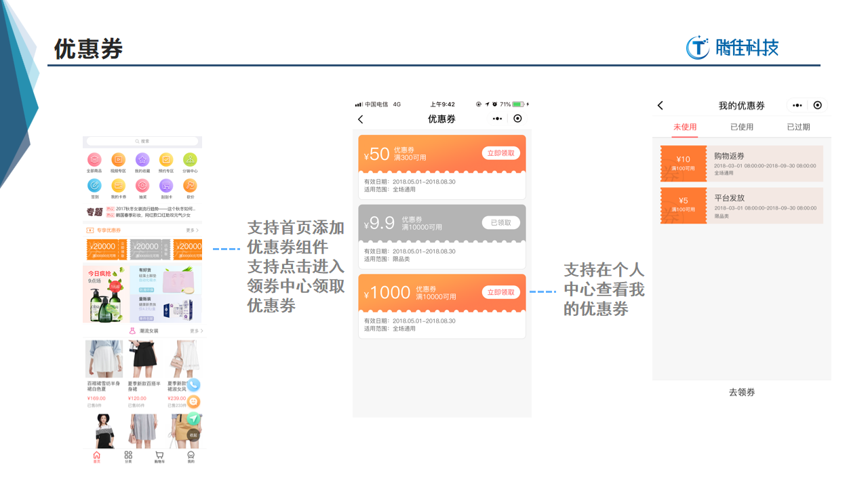Claim the ¥50 coupon with 立即领取

pyautogui.click(x=501, y=153)
